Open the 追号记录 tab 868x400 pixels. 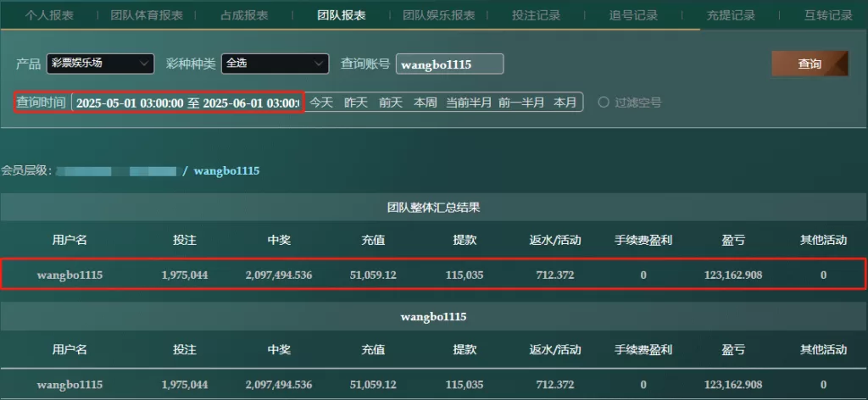tap(634, 15)
